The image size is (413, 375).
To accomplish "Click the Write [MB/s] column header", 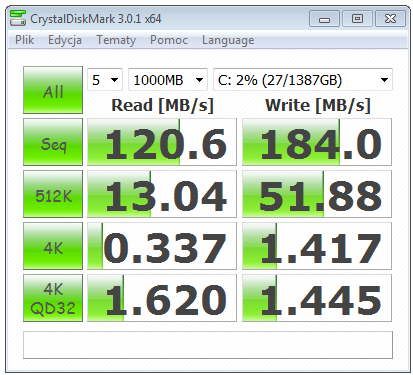I will pos(318,105).
